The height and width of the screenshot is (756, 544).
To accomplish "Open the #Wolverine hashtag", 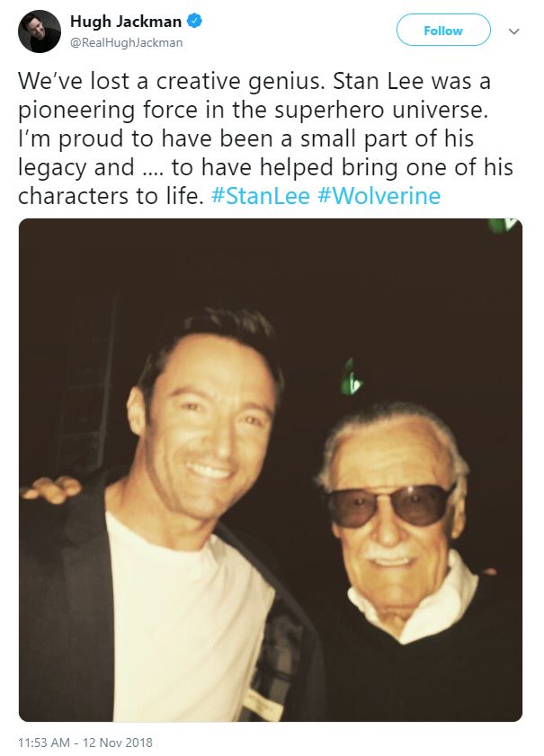I will (x=379, y=197).
